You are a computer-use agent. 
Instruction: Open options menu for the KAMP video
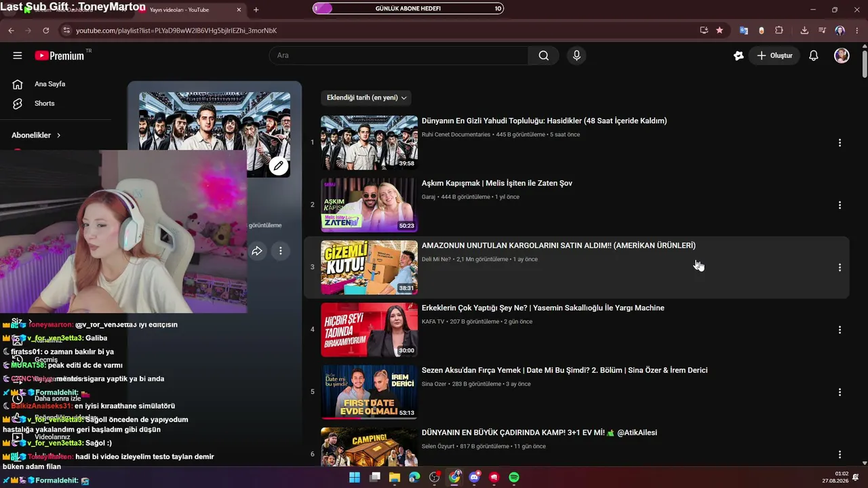pyautogui.click(x=840, y=454)
